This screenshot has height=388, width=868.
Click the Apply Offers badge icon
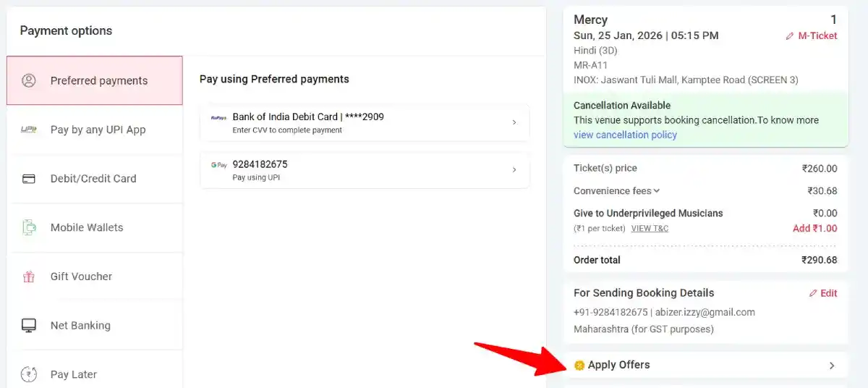coord(579,366)
